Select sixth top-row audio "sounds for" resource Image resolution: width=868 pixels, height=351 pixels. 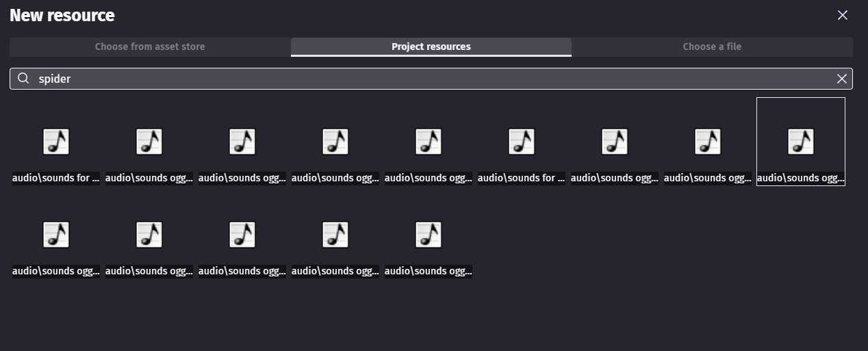[x=522, y=142]
